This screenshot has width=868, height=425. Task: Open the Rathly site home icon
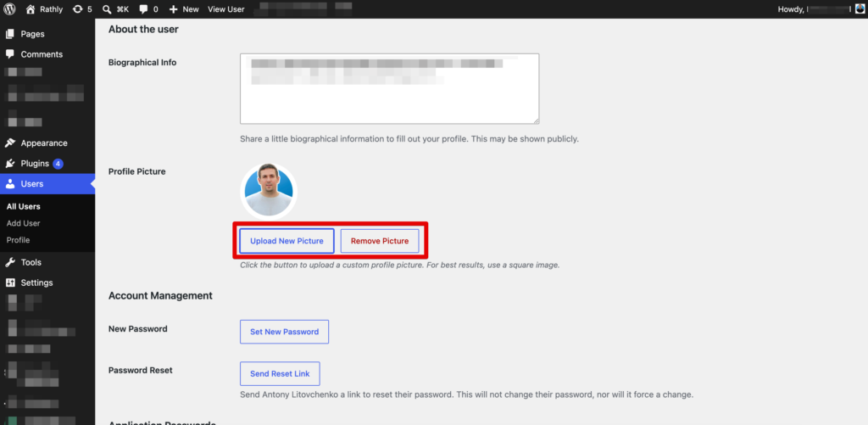[x=31, y=9]
